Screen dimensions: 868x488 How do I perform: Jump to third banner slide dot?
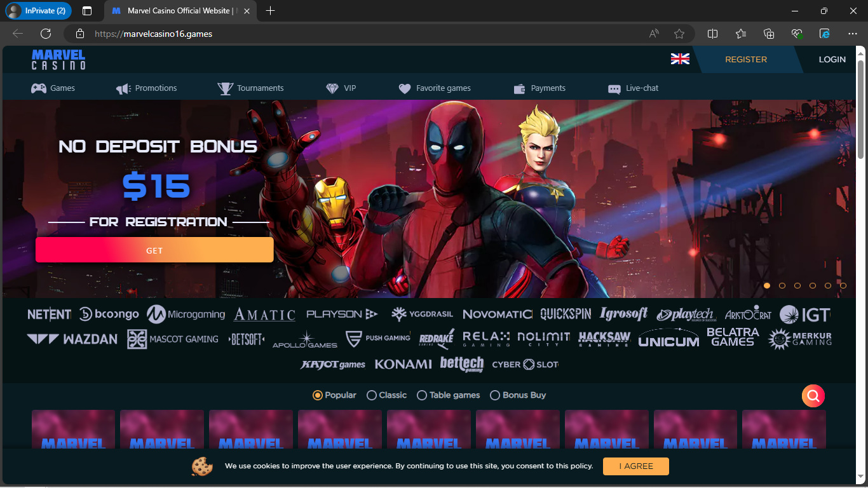tap(797, 286)
